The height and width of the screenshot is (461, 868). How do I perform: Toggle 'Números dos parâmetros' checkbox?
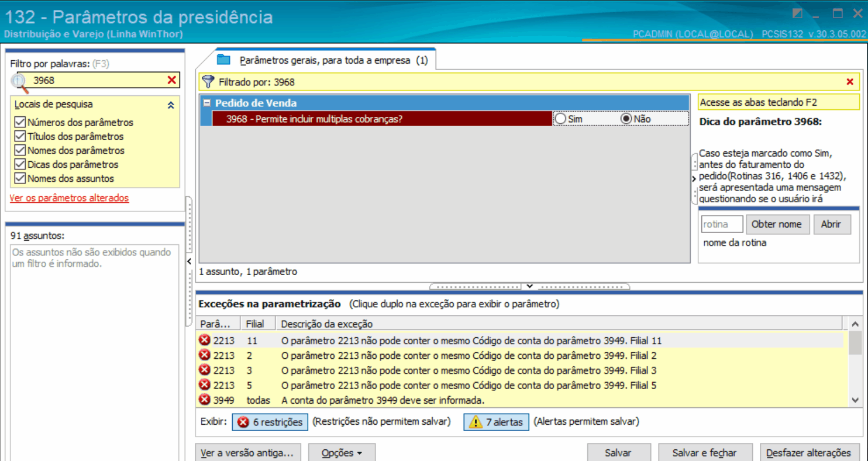[20, 123]
